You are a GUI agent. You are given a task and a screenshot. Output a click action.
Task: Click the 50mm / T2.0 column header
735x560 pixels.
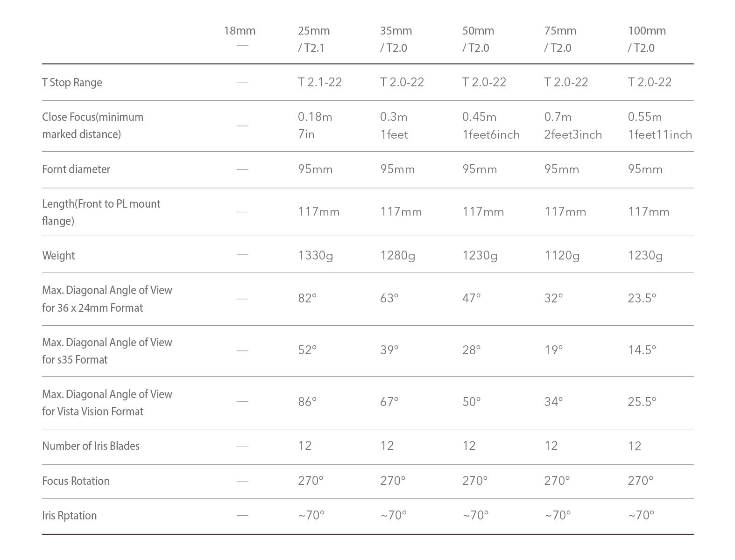pos(478,39)
